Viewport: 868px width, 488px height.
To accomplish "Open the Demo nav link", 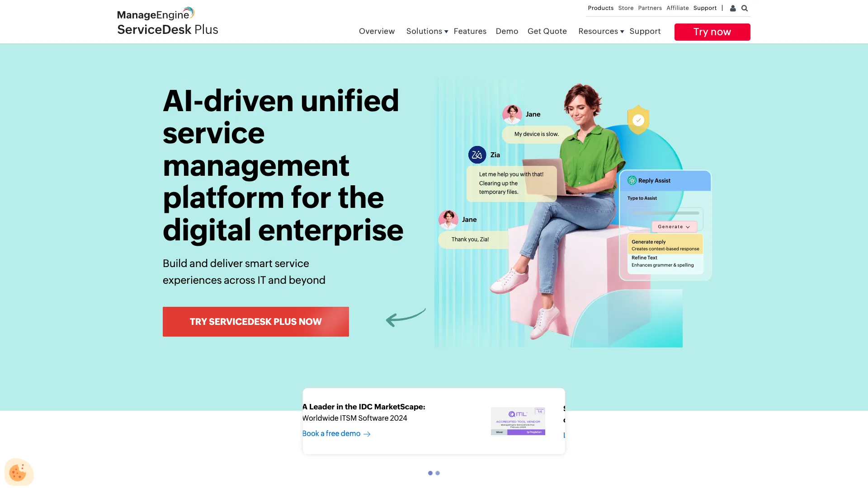I will pos(507,31).
